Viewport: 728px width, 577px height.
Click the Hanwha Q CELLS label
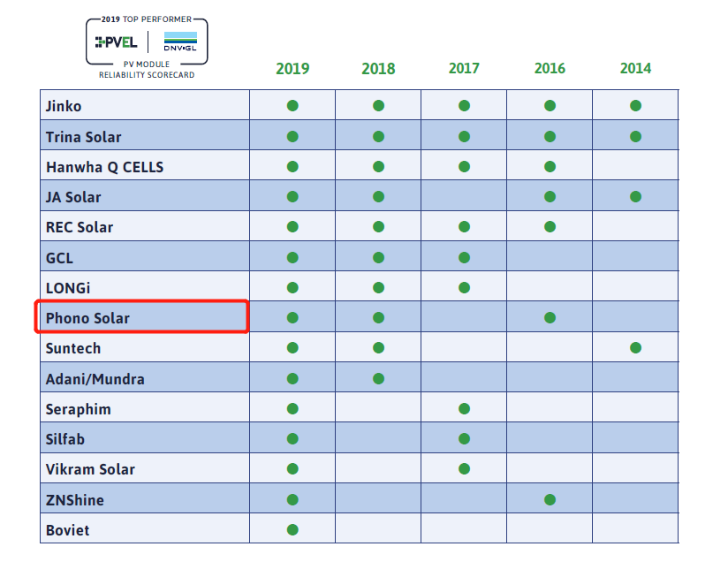click(105, 167)
